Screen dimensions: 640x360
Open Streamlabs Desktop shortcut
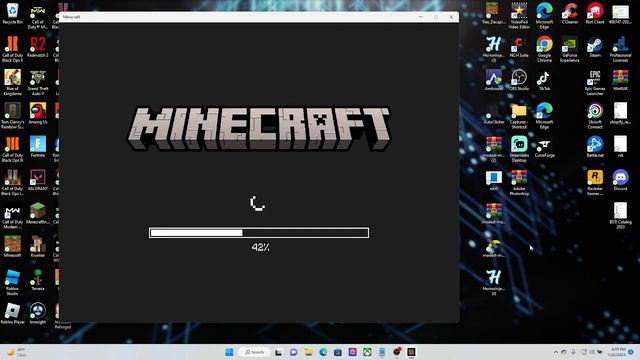(519, 149)
